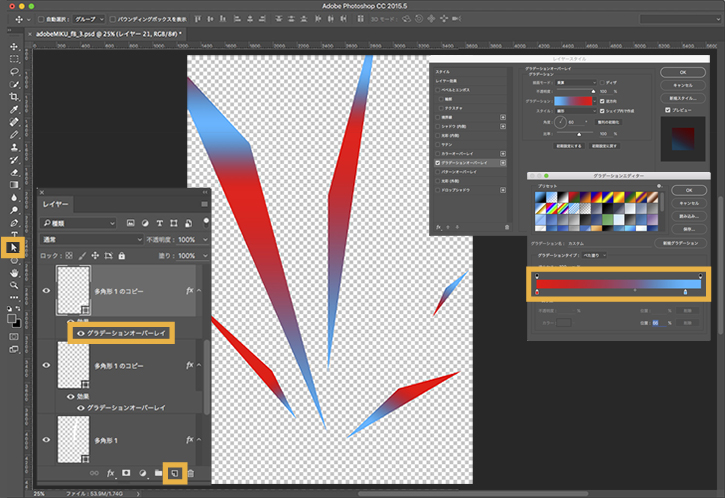The width and height of the screenshot is (725, 498).
Task: Open the gradient picker dropdown arrow
Action: point(595,101)
